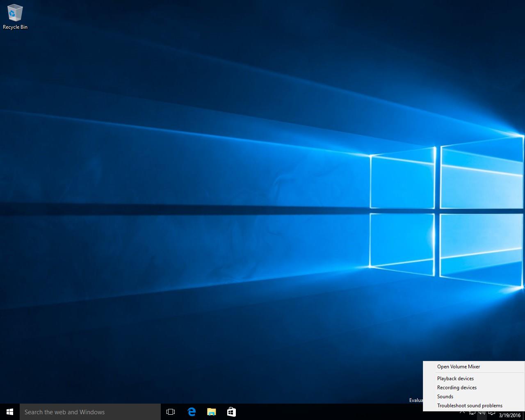Open Sounds from the context menu
Screen dimensions: 525x420
coord(474,397)
